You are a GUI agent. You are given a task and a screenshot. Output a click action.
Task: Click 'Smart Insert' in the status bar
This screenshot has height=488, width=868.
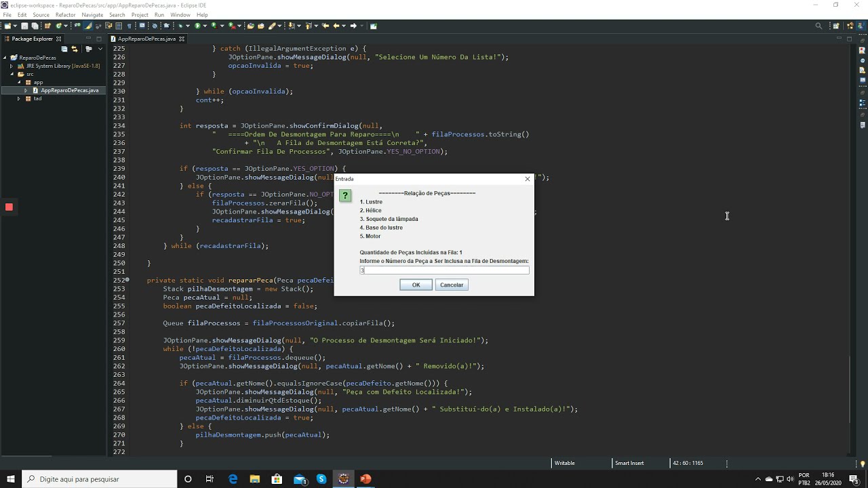tap(629, 463)
